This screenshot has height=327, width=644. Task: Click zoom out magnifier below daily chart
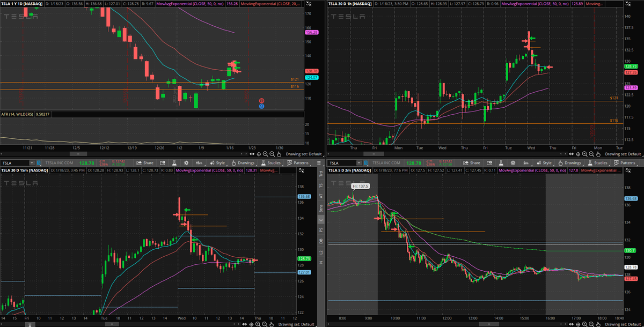pos(272,153)
